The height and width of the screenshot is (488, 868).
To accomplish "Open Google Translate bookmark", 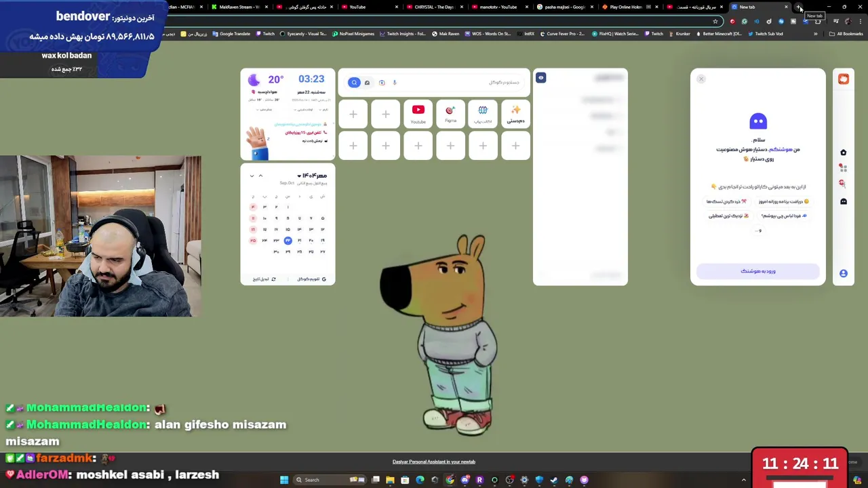I will coord(231,34).
